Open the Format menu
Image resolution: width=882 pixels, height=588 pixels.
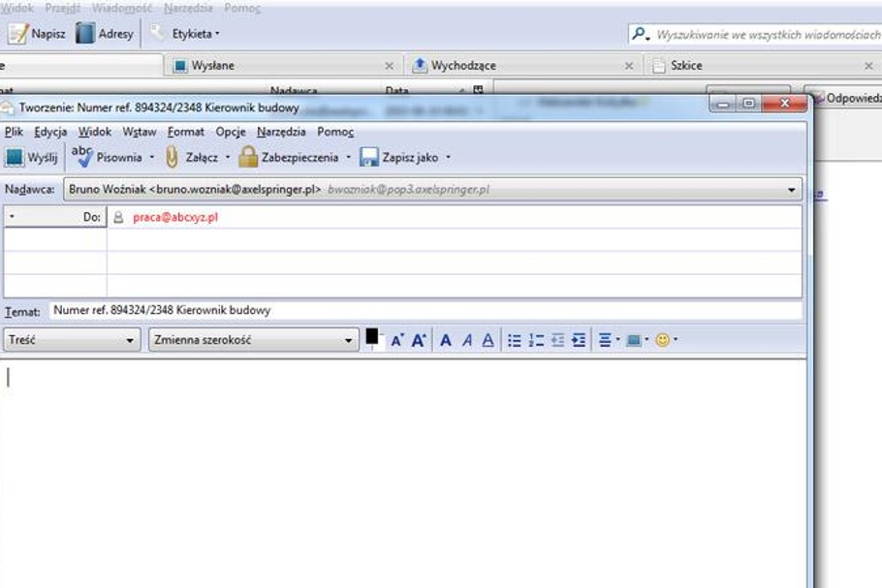click(186, 132)
